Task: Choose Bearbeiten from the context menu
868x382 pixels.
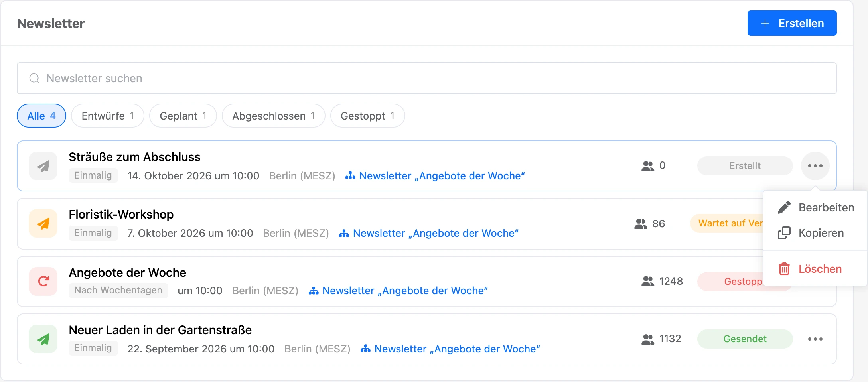Action: click(815, 207)
